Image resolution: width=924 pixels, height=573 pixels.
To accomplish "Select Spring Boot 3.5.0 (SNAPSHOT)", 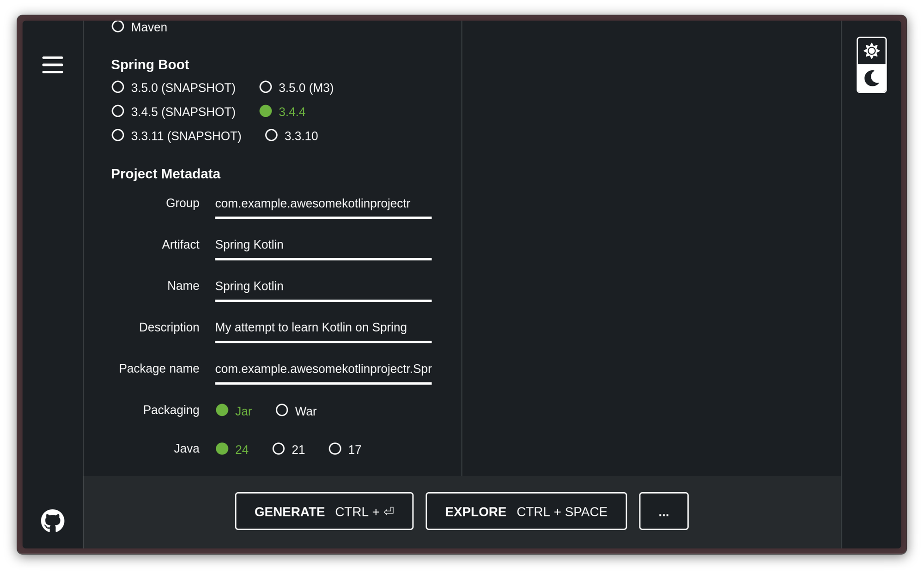I will (174, 87).
